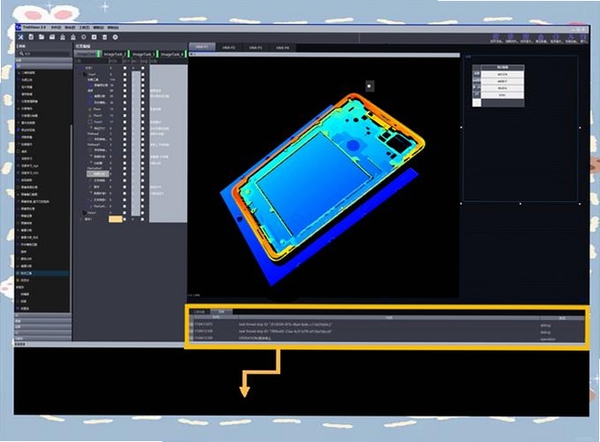Open the first menu in the menu bar
Viewport: 600px width, 442px height.
click(56, 28)
